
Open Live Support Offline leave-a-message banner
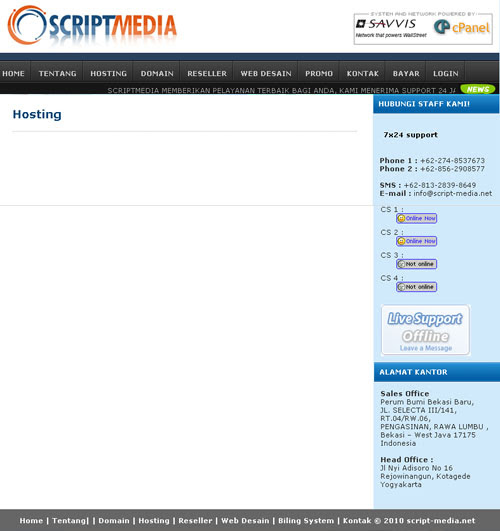pyautogui.click(x=425, y=330)
